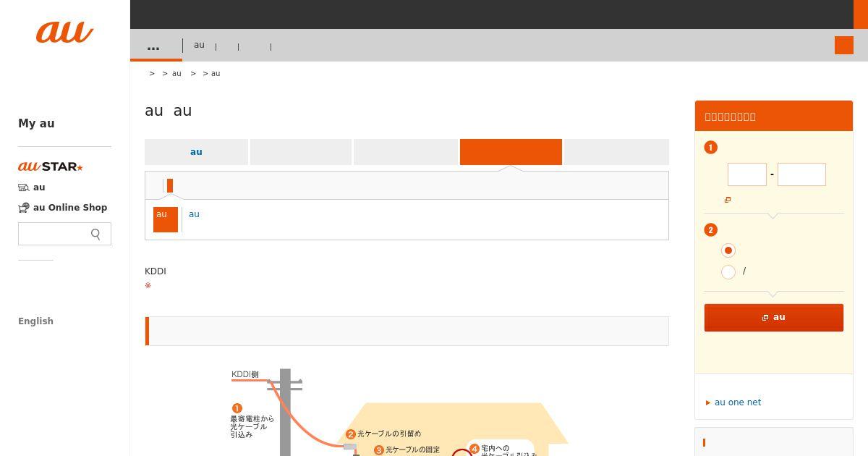Open the au one net link
The width and height of the screenshot is (868, 456).
[x=738, y=402]
